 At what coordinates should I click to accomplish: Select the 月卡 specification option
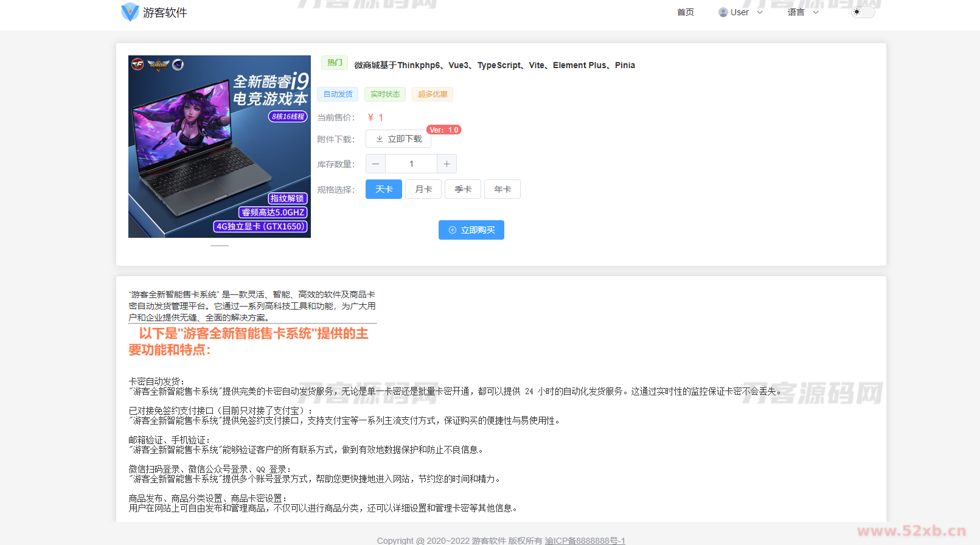tap(423, 189)
